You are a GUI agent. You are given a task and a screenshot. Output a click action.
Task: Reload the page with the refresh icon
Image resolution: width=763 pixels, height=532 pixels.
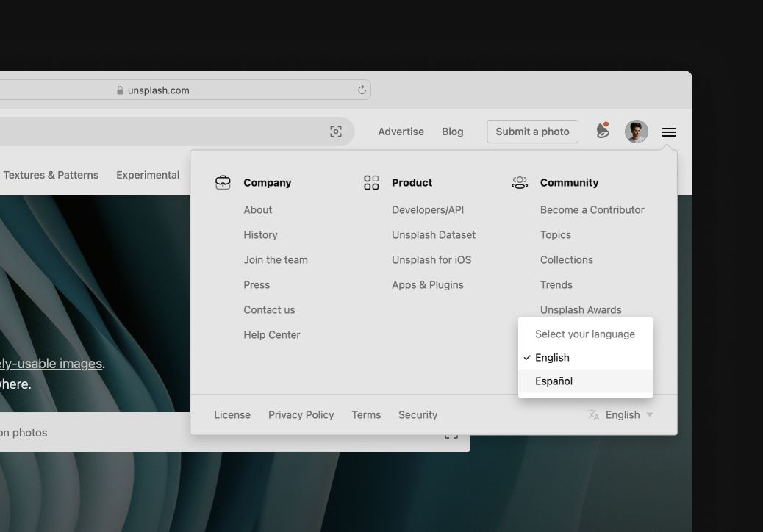point(362,90)
